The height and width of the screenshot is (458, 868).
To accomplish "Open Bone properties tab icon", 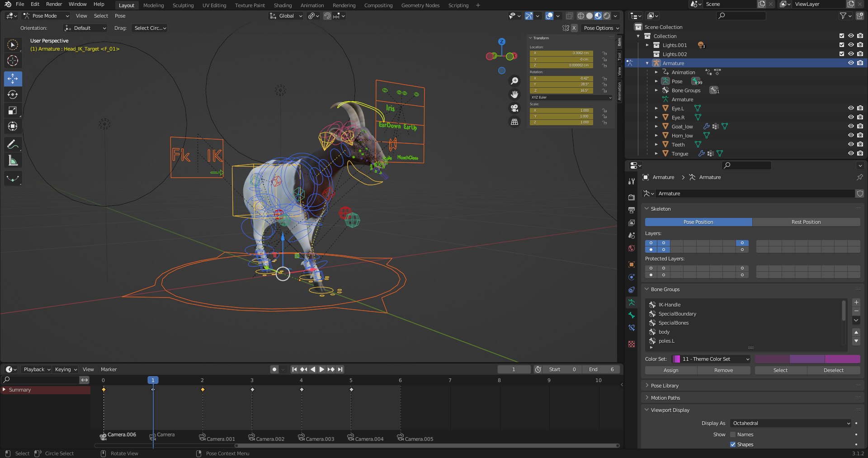I will click(x=632, y=315).
